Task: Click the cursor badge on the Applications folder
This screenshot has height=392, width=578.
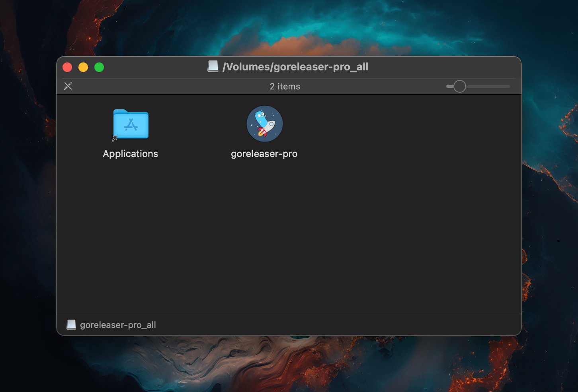Action: 115,139
